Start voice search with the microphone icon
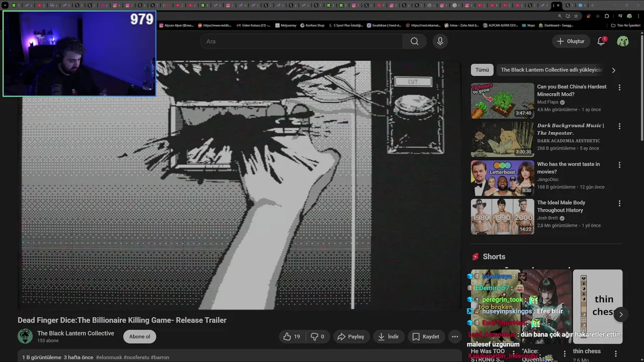644x362 pixels. [440, 41]
